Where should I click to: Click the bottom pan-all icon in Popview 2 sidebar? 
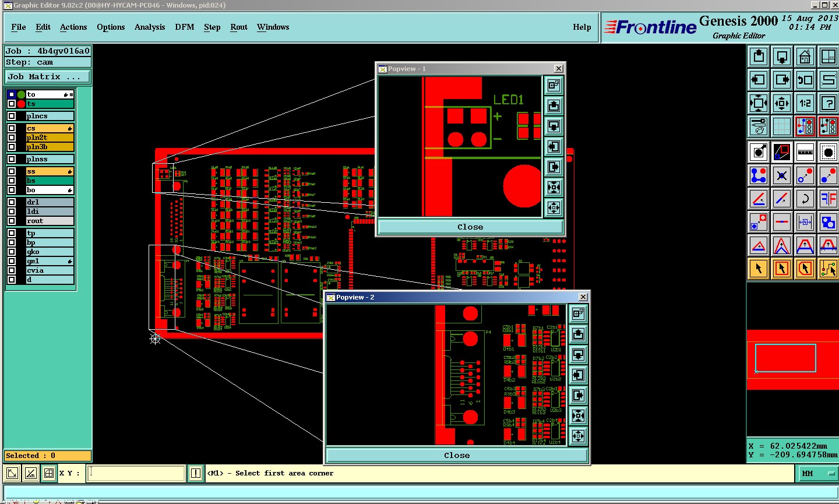(x=578, y=436)
